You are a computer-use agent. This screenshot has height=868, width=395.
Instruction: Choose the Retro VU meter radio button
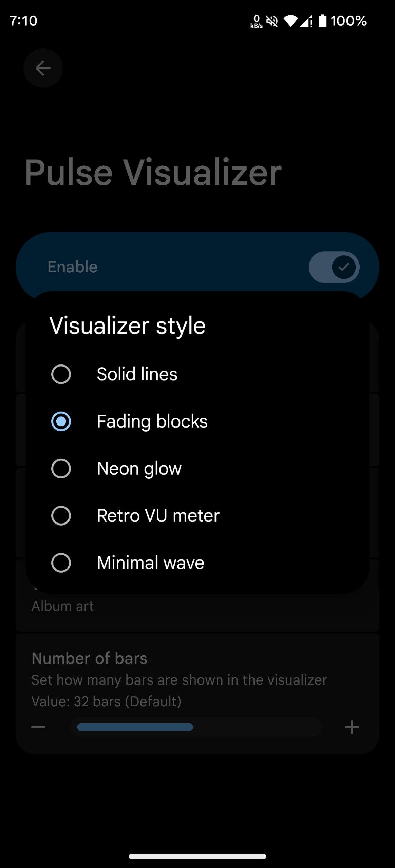tap(61, 516)
